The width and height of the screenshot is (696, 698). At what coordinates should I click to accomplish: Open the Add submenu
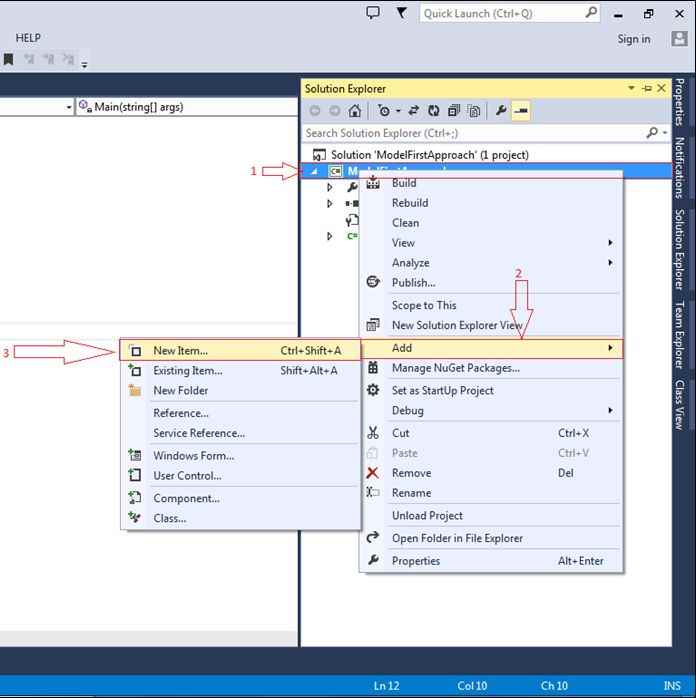pyautogui.click(x=491, y=348)
